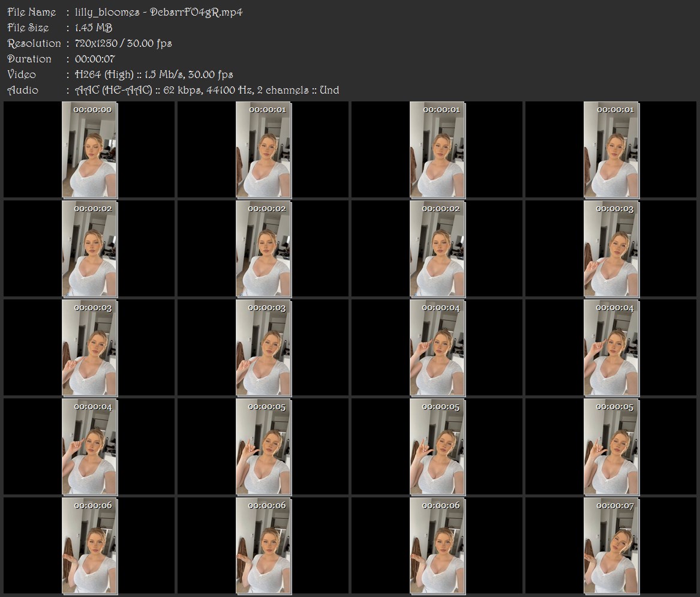Open the first thumbnail stamped 00:00:05
Screen dimensions: 700x597
263,447
